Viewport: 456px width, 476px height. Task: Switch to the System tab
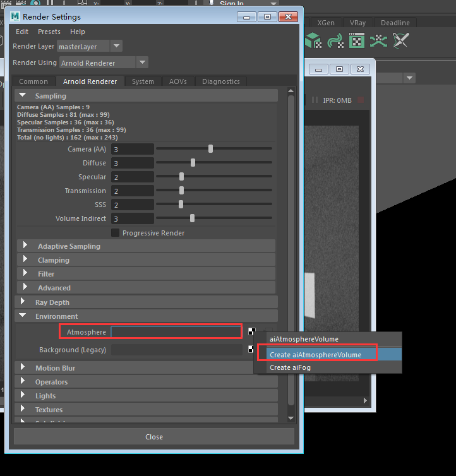[143, 81]
